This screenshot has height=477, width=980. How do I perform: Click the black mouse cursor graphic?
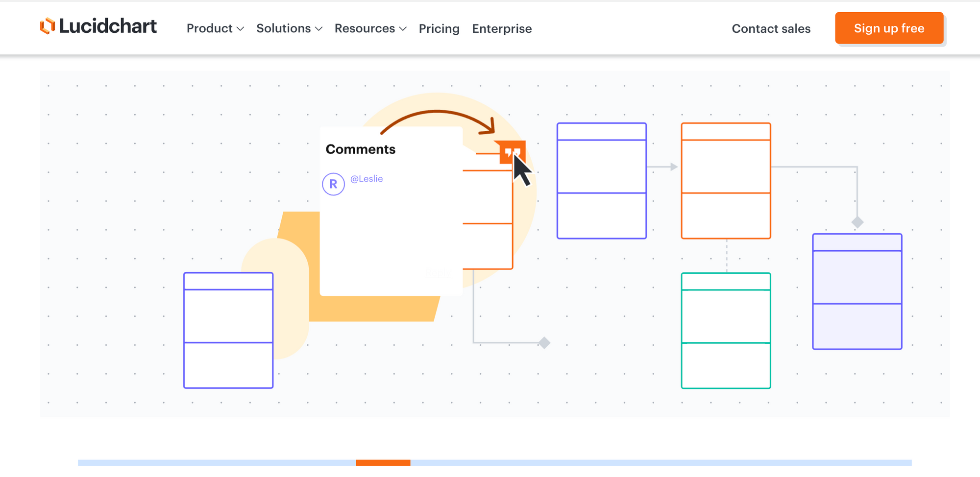521,171
